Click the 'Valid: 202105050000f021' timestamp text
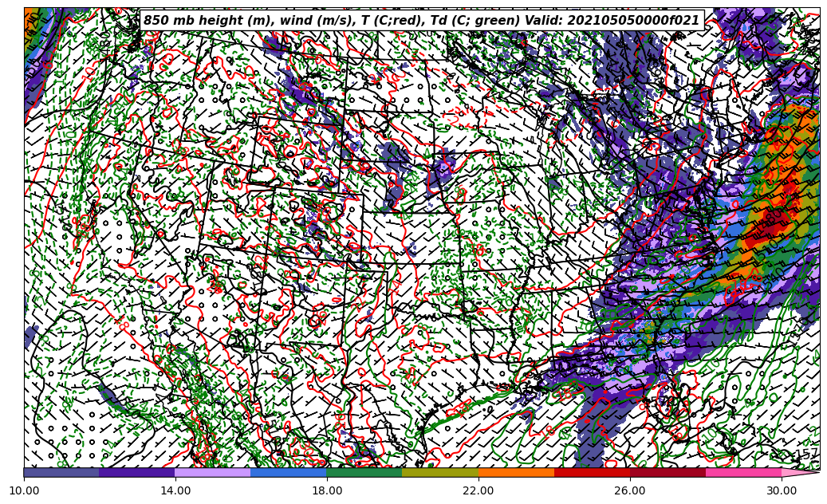827x504 pixels. (635, 21)
